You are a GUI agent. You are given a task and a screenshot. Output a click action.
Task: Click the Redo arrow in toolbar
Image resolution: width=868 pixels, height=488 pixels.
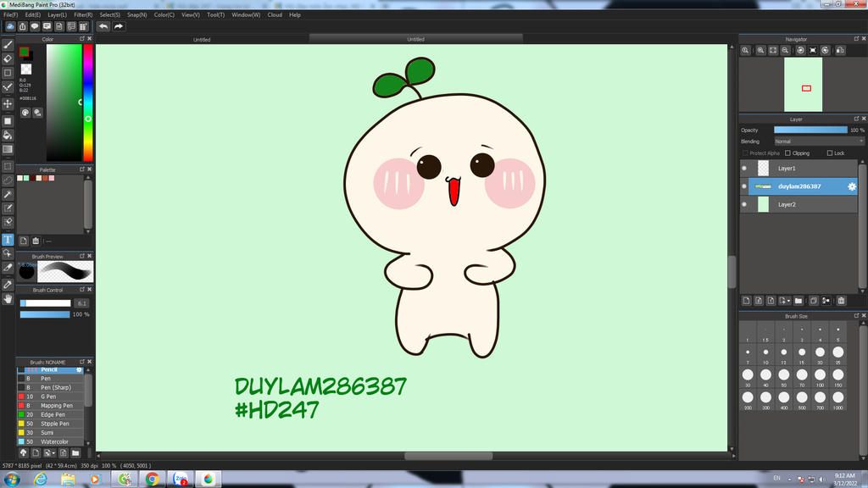click(119, 26)
